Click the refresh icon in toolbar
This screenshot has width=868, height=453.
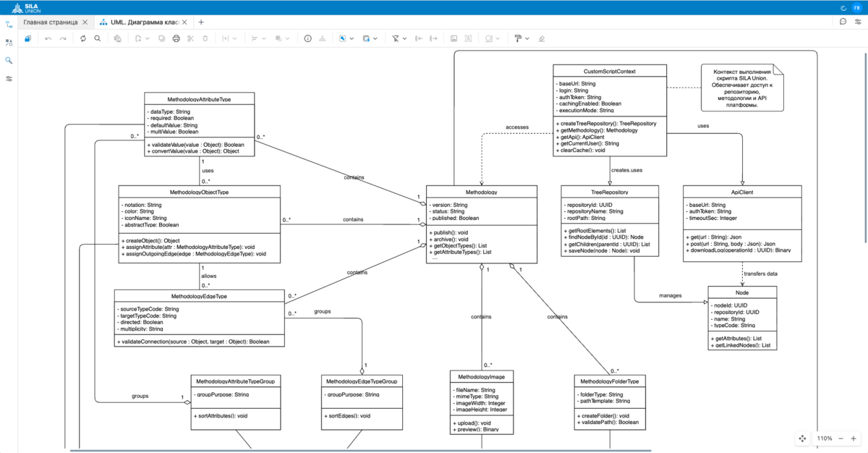83,38
